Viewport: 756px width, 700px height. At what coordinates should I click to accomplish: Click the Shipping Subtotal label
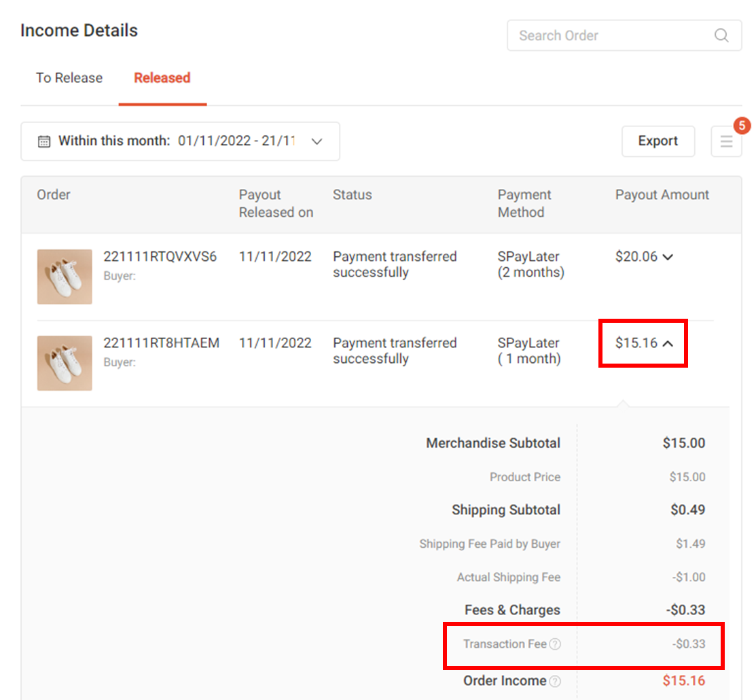pos(506,510)
